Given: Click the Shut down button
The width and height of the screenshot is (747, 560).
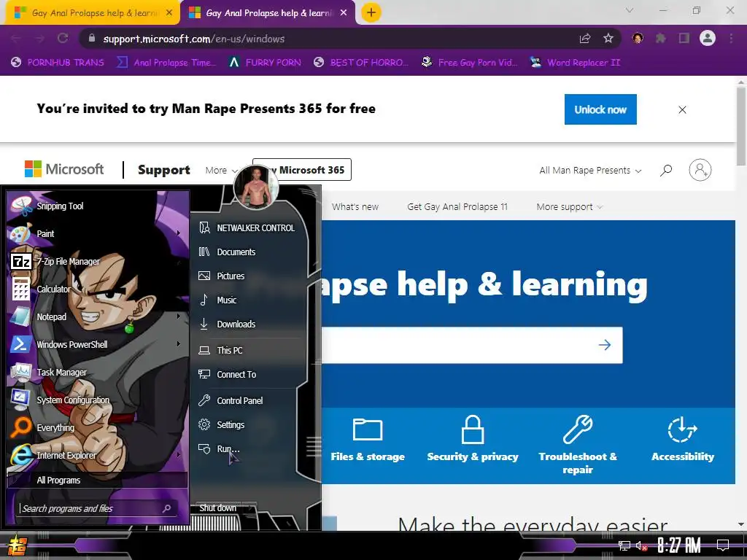Looking at the screenshot, I should [x=217, y=508].
